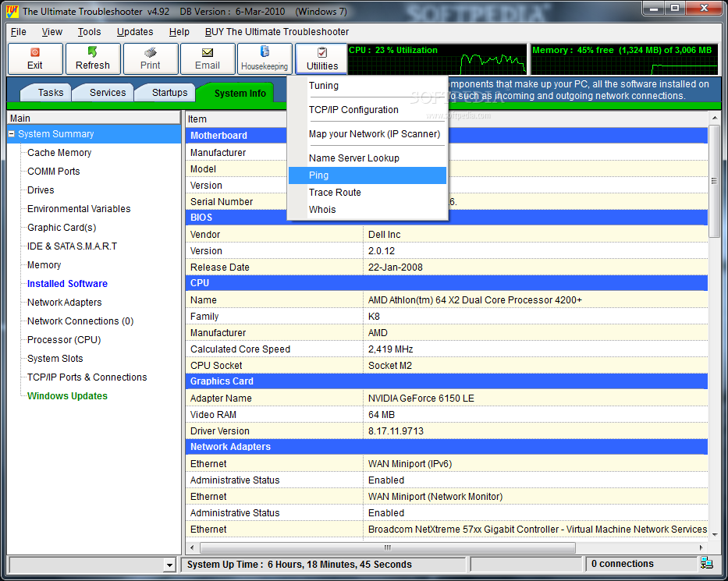Viewport: 728px width, 581px height.
Task: Click the Memory free graph
Action: point(624,59)
